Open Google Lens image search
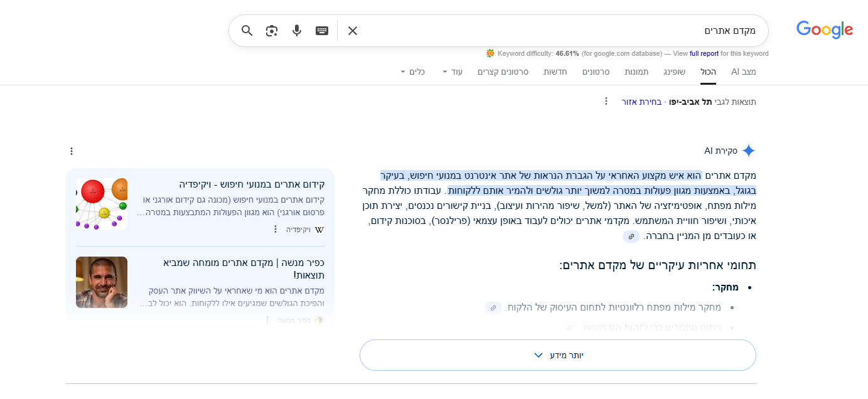Screen dimensions: 868x399 [x=272, y=31]
